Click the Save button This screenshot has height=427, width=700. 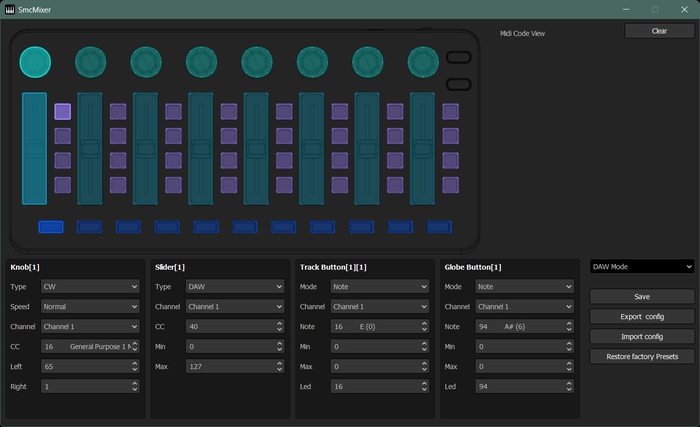pyautogui.click(x=641, y=296)
